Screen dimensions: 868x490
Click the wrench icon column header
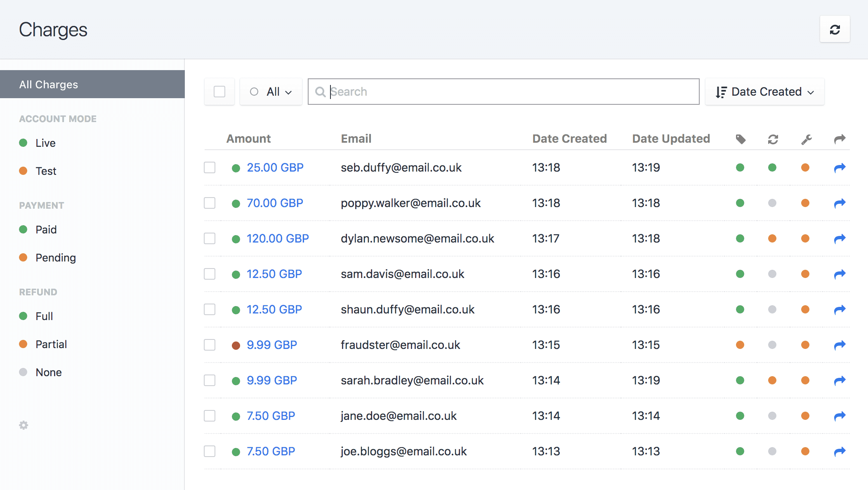(806, 139)
